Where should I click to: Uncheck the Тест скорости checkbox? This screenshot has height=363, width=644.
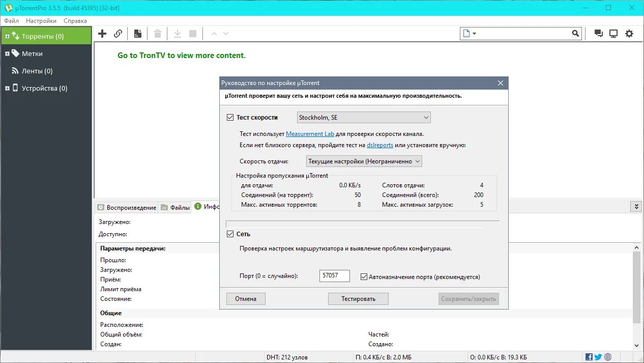230,117
